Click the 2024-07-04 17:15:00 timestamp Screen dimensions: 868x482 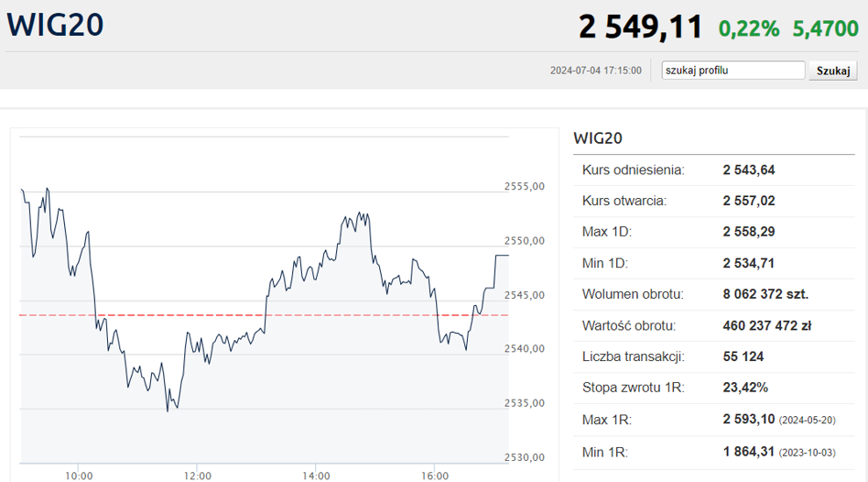(595, 71)
